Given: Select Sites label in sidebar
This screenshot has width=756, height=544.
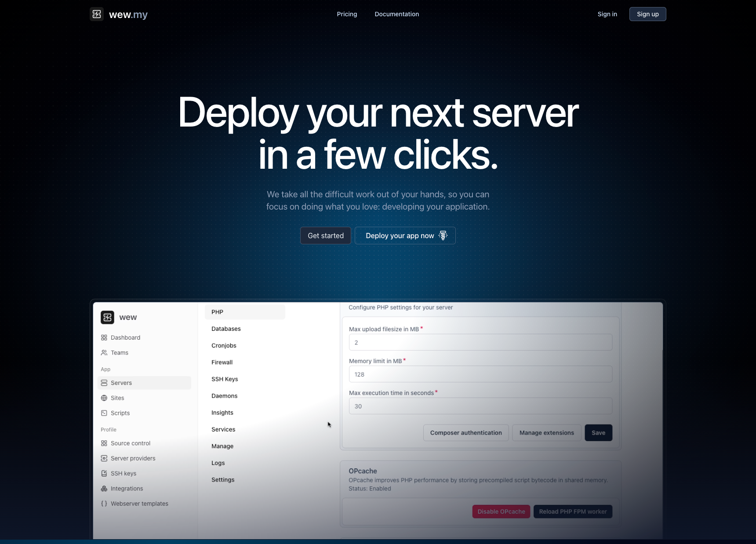Looking at the screenshot, I should point(117,398).
